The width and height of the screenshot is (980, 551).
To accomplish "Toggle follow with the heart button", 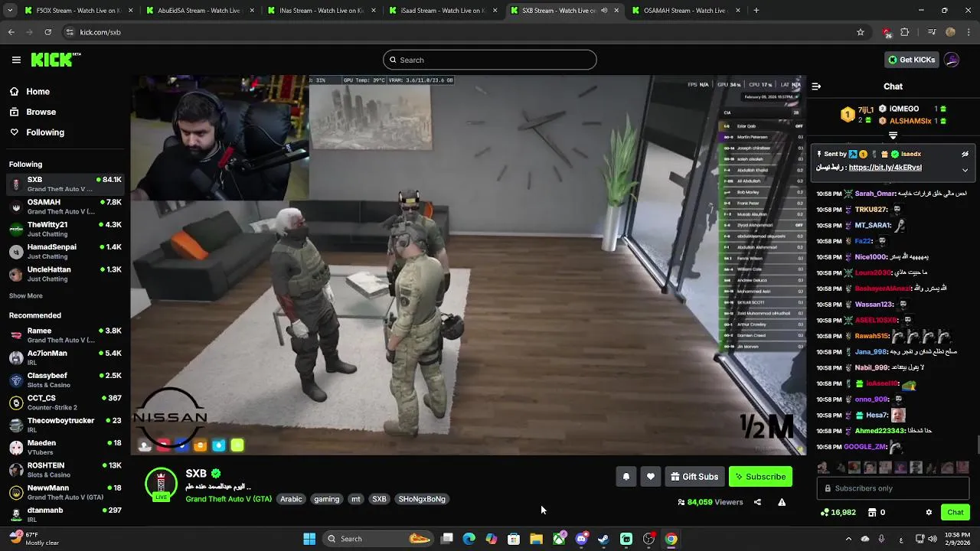I will [x=650, y=477].
